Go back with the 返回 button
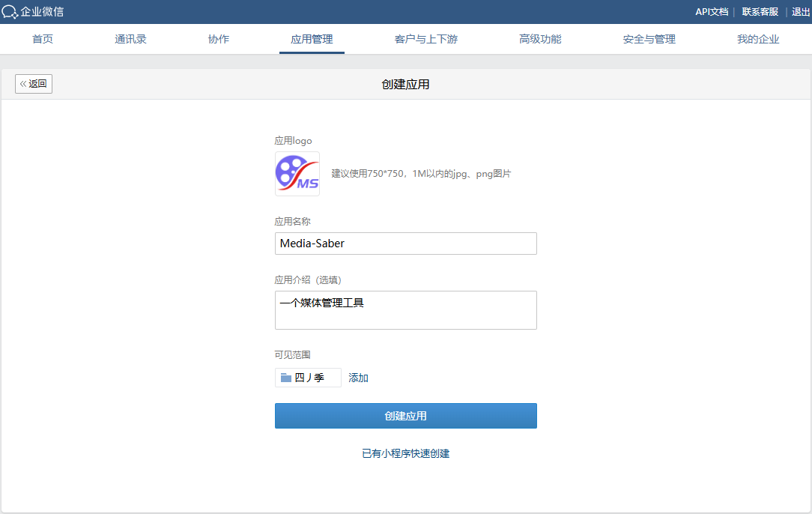812x514 pixels. tap(34, 84)
